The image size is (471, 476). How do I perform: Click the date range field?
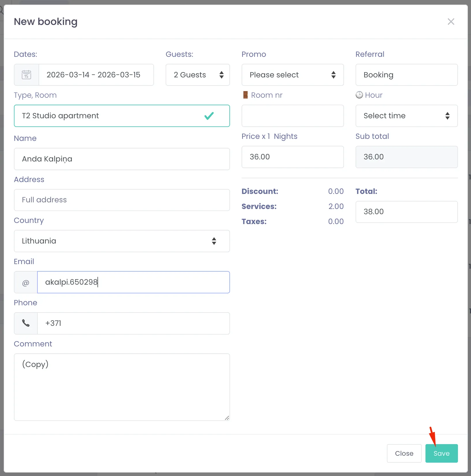[96, 75]
